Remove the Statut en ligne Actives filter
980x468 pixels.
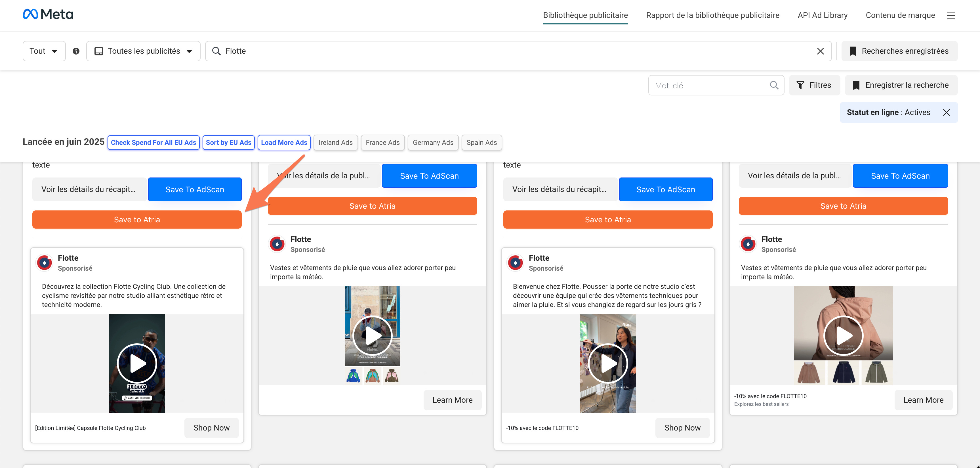(946, 112)
